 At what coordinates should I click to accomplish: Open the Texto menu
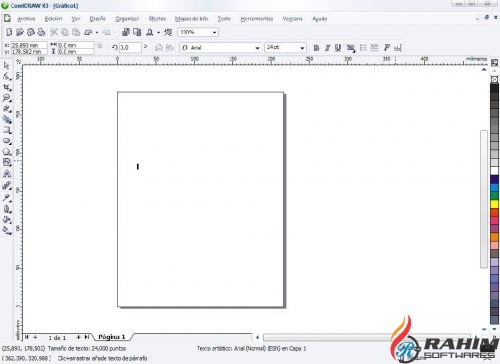(x=224, y=19)
